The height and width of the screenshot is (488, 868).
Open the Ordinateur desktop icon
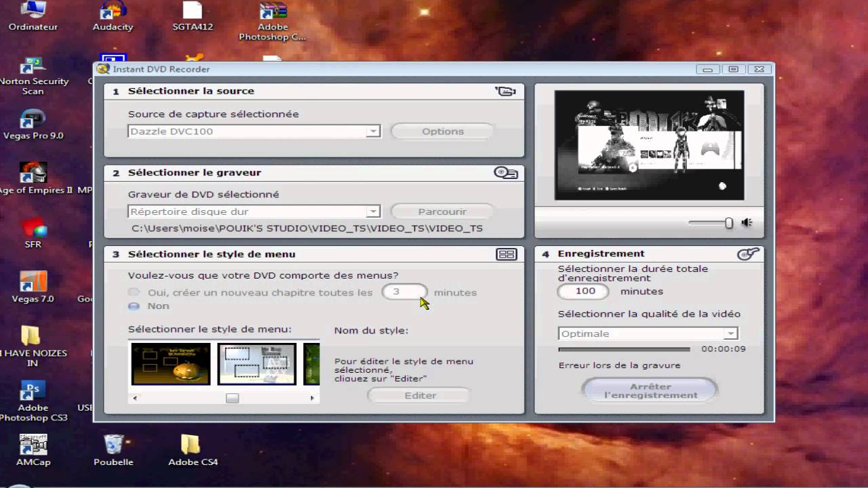(x=33, y=16)
